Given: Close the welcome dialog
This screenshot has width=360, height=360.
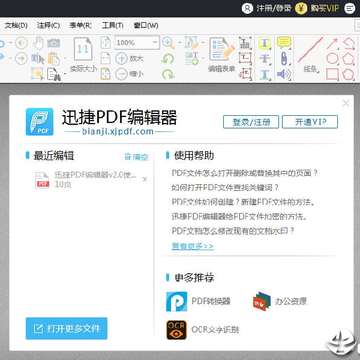Looking at the screenshot, I should click(x=346, y=103).
